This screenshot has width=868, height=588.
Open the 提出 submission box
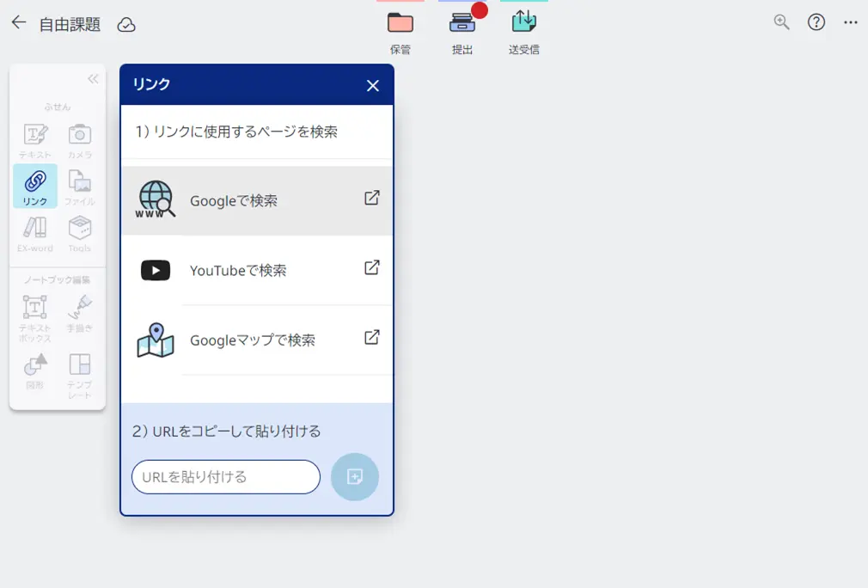coord(462,26)
